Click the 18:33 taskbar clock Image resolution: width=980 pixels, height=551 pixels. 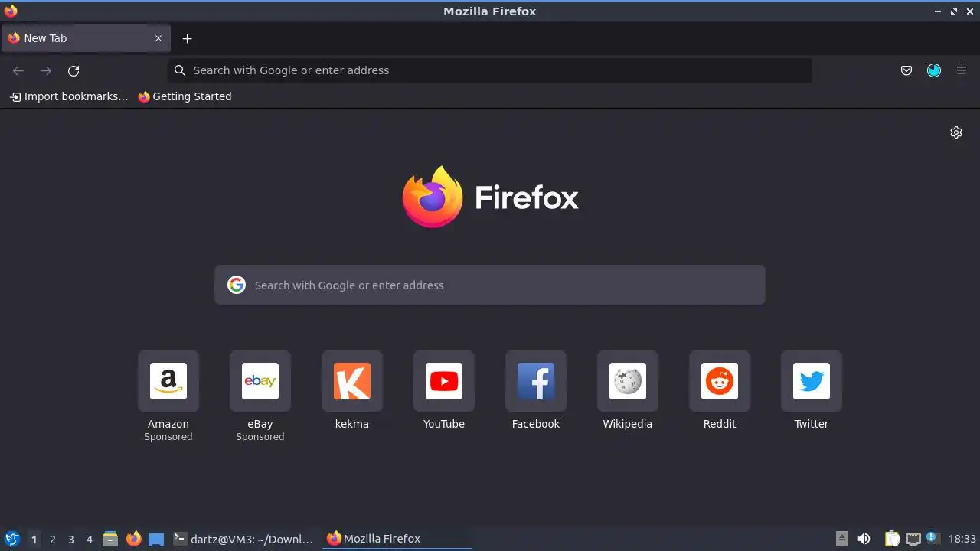962,539
